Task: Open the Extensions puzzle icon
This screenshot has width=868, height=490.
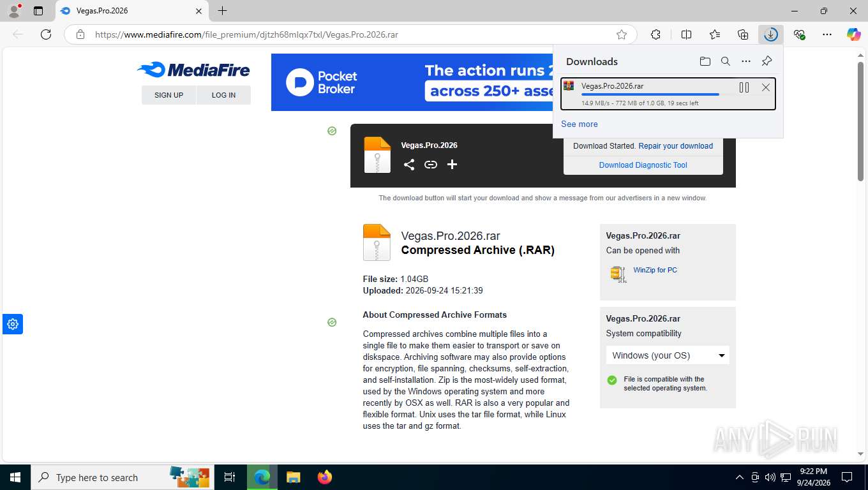Action: [x=655, y=34]
